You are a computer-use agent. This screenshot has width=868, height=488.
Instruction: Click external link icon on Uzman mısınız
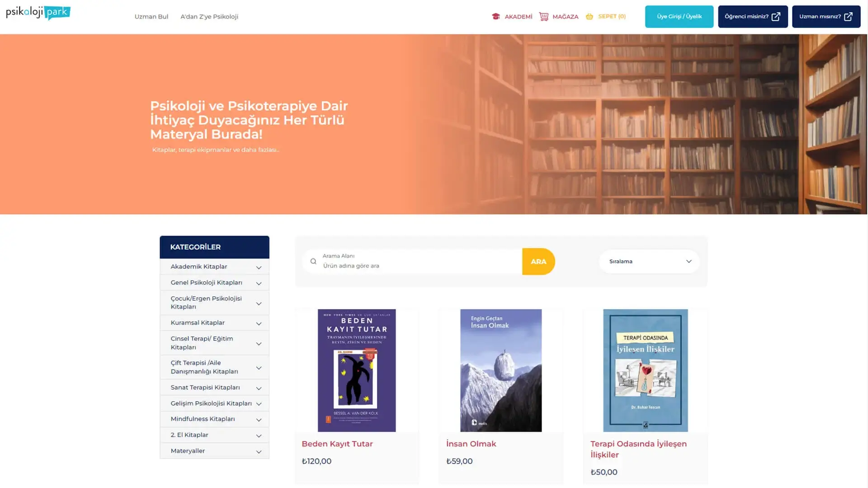coord(848,17)
